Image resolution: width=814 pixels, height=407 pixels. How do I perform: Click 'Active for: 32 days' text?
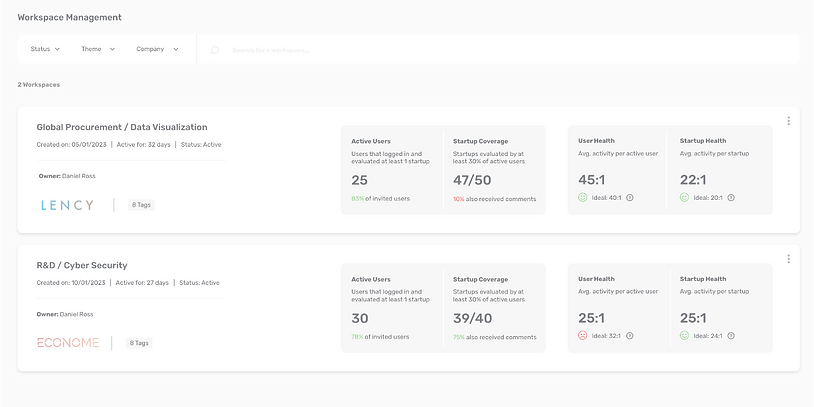click(x=143, y=145)
